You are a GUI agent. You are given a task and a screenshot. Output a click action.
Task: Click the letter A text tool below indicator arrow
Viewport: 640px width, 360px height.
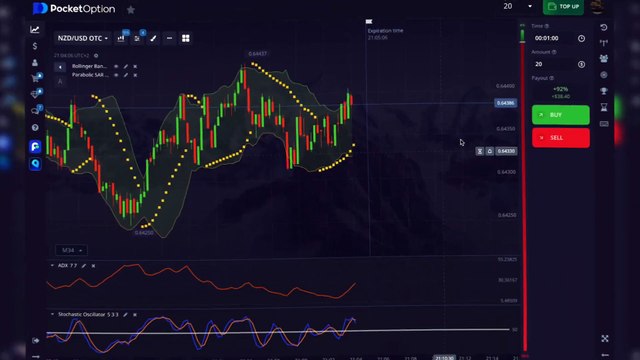coord(60,82)
